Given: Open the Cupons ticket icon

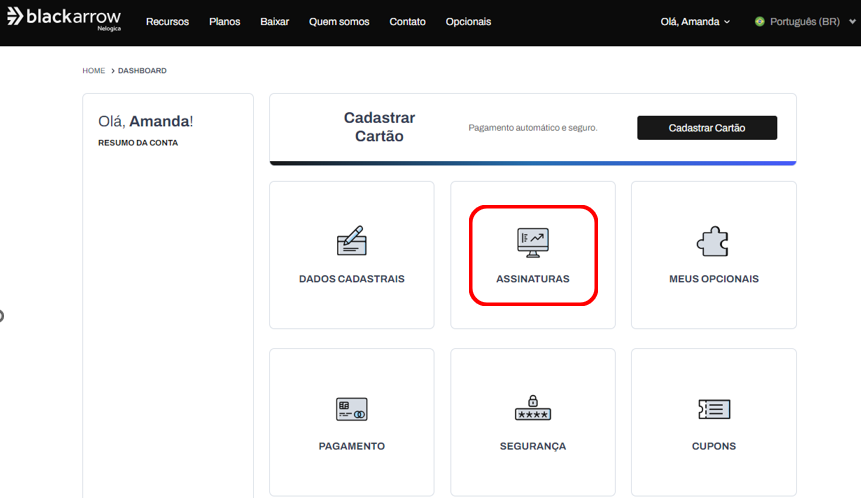Looking at the screenshot, I should pos(713,409).
